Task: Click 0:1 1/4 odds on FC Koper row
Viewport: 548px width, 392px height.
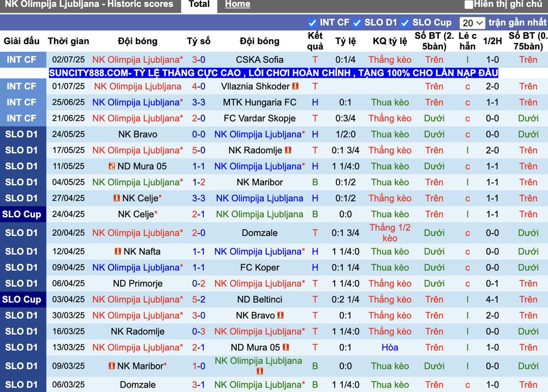Action: coord(345,268)
